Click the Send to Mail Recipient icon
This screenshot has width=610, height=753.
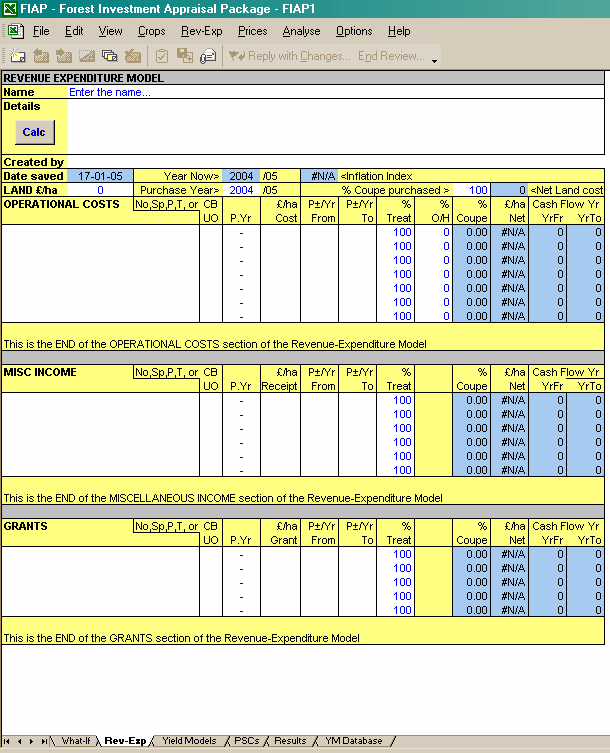click(x=208, y=56)
